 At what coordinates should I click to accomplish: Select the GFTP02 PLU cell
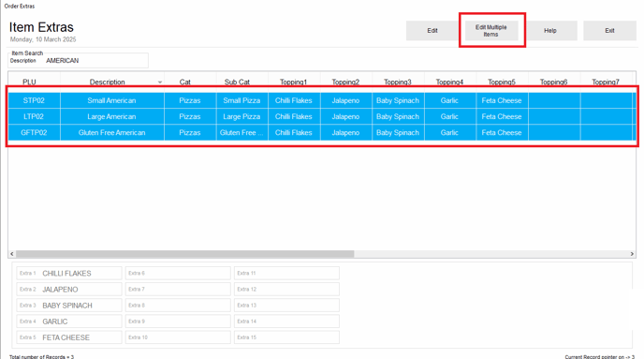click(34, 132)
